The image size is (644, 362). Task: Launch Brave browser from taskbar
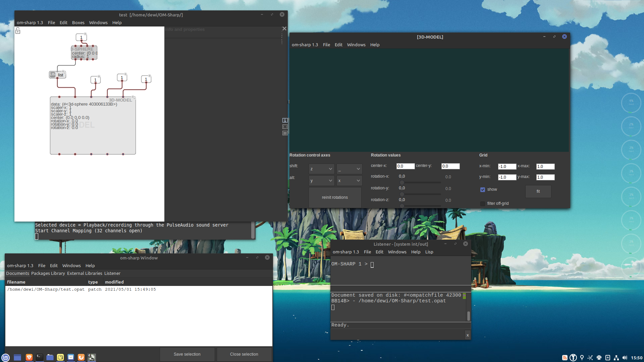29,357
